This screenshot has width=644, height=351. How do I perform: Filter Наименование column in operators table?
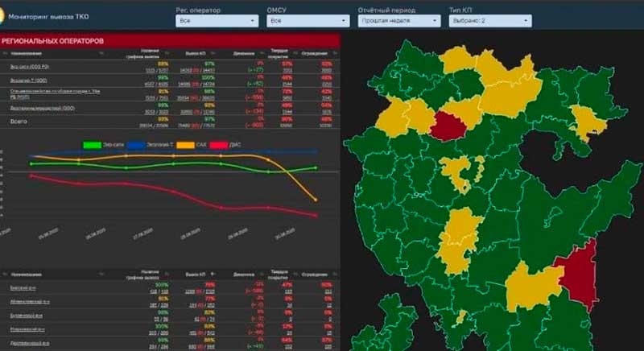coord(101,53)
